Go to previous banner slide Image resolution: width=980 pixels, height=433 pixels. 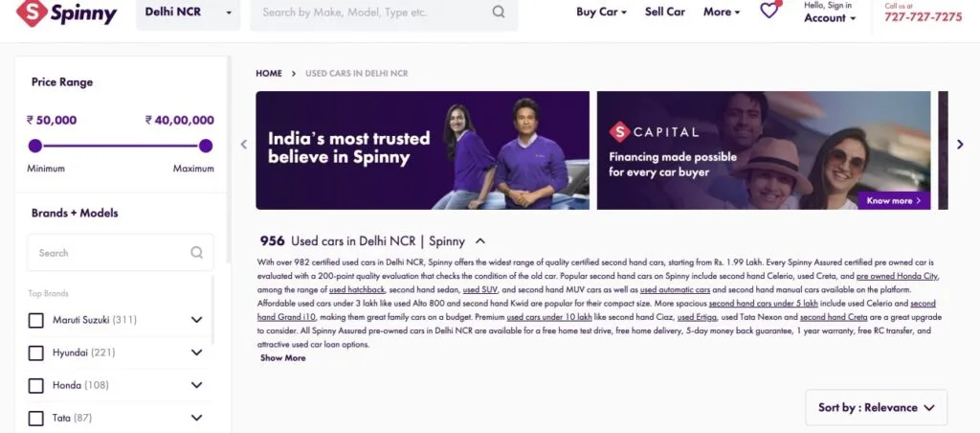[244, 145]
